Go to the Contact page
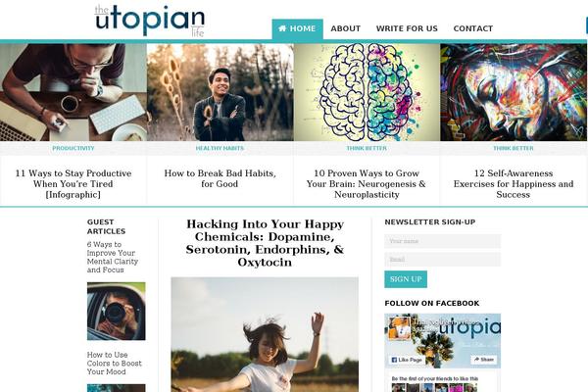588x392 pixels. click(473, 28)
